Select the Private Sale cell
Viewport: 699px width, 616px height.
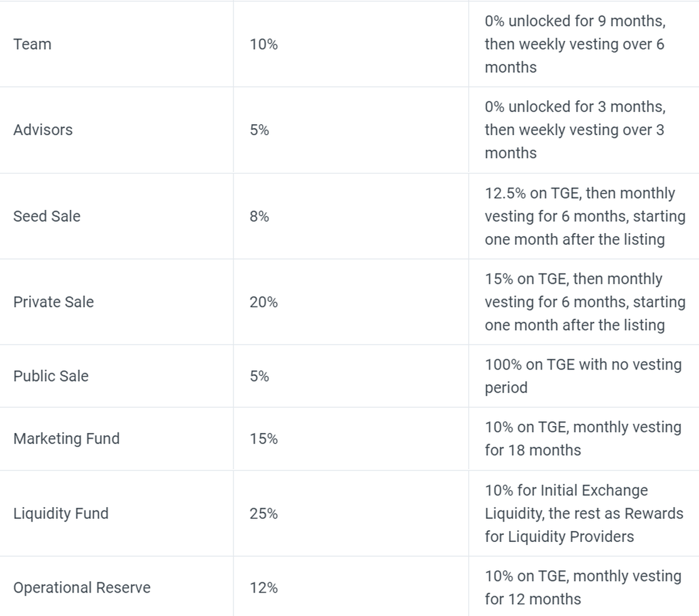[x=54, y=302]
